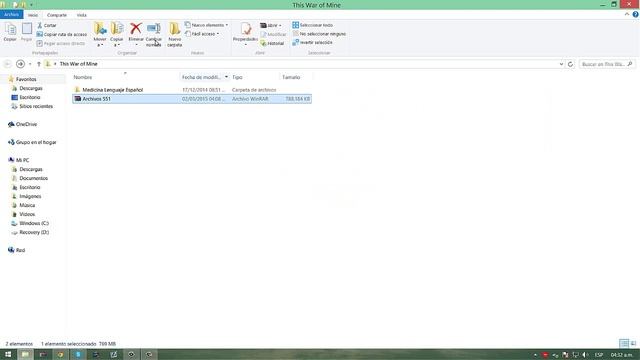The image size is (640, 360).
Task: Open Música under Mi PC
Action: (x=27, y=205)
